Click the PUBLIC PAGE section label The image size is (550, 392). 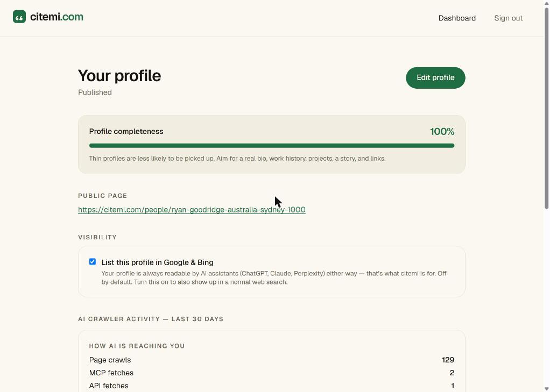point(102,196)
